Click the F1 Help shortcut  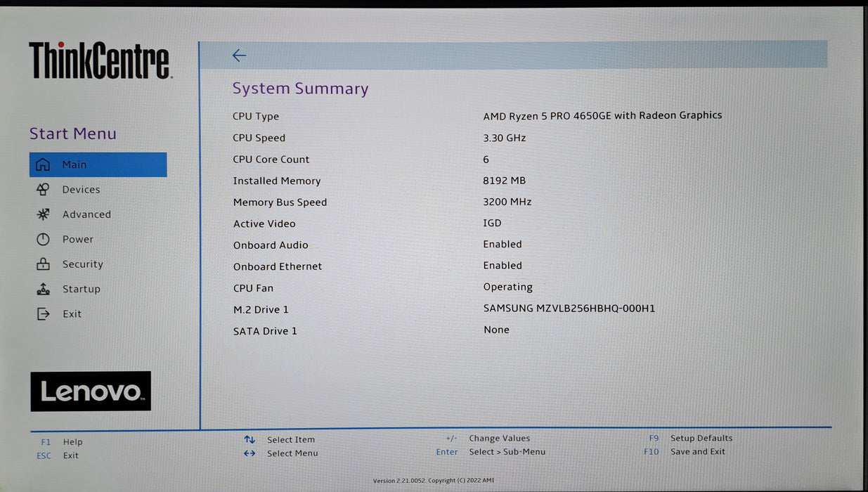(62, 442)
